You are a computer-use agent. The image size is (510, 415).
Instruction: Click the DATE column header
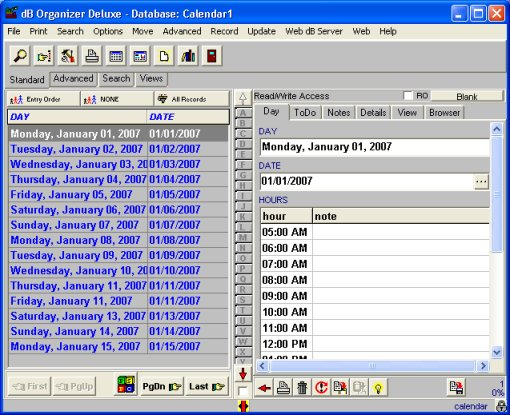[x=188, y=117]
